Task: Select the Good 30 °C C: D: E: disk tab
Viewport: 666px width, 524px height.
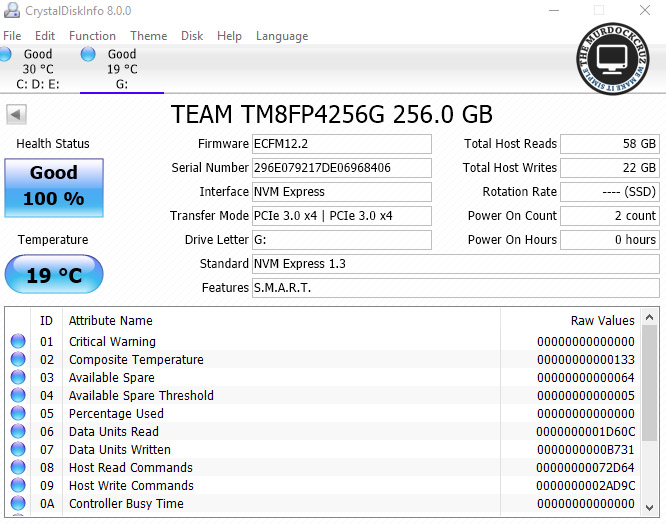Action: 38,69
